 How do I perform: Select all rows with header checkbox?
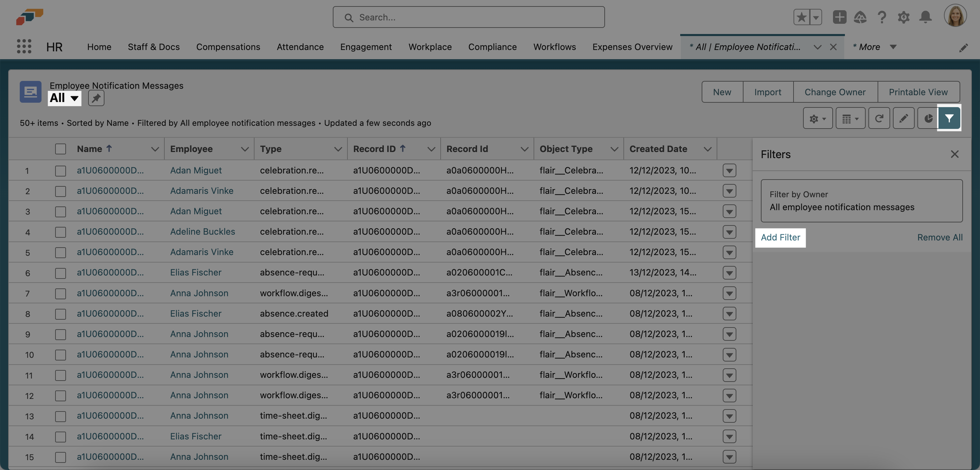61,149
